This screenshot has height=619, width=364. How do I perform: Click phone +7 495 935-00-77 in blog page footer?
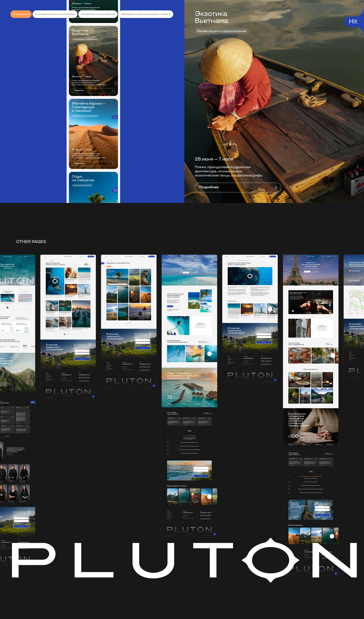click(67, 375)
